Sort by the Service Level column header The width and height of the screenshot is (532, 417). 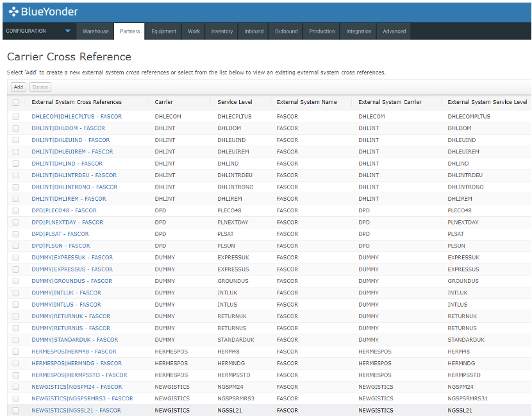click(235, 102)
